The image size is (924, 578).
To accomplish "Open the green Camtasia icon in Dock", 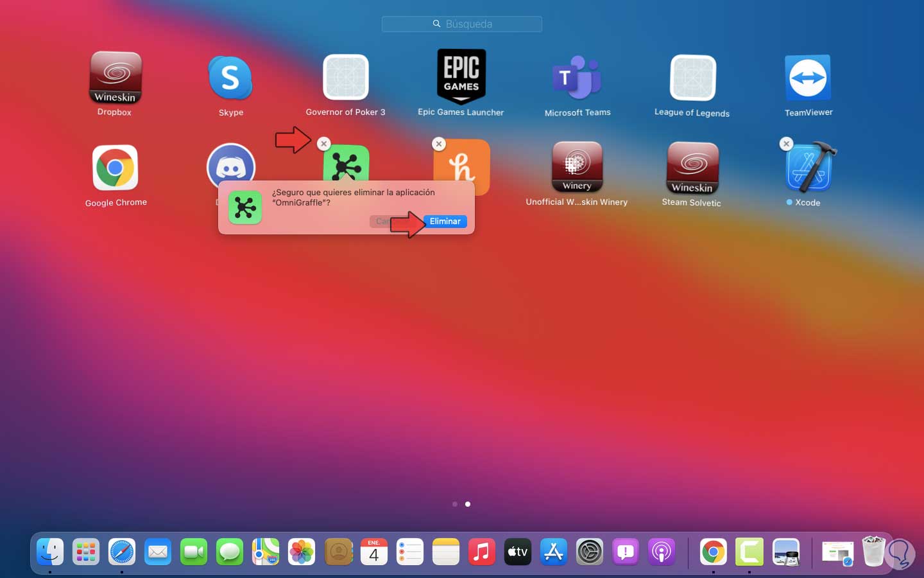I will point(749,552).
